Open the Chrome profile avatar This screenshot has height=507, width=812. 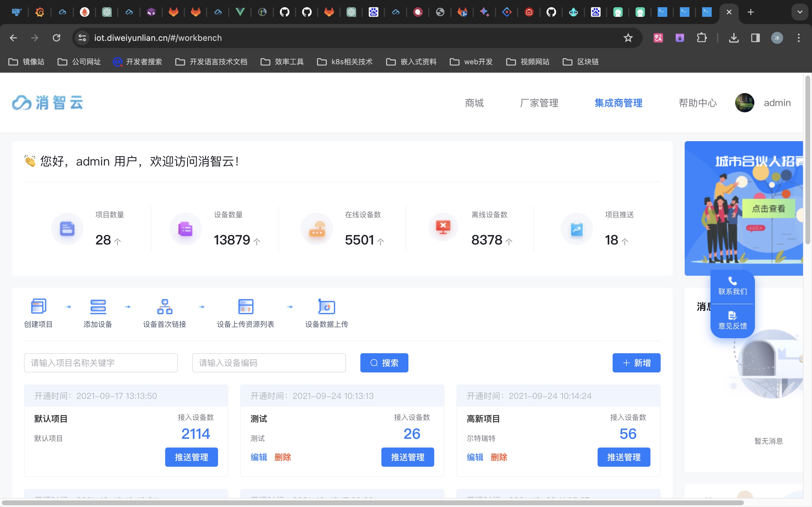(x=777, y=38)
